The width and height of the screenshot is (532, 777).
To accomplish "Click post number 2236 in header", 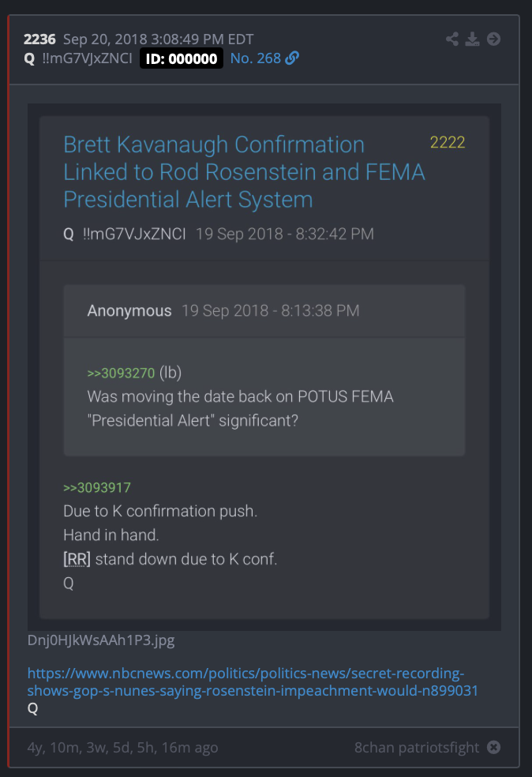I will 39,39.
